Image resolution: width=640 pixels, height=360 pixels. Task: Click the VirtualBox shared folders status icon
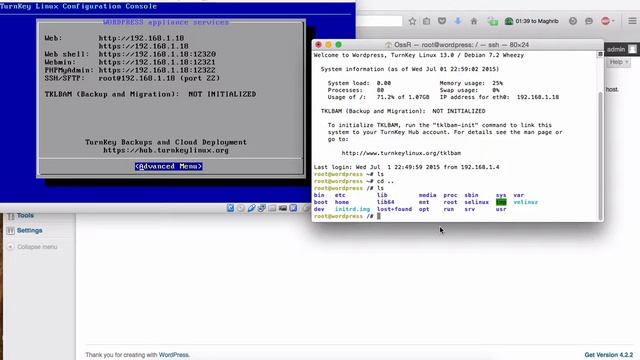[272, 208]
